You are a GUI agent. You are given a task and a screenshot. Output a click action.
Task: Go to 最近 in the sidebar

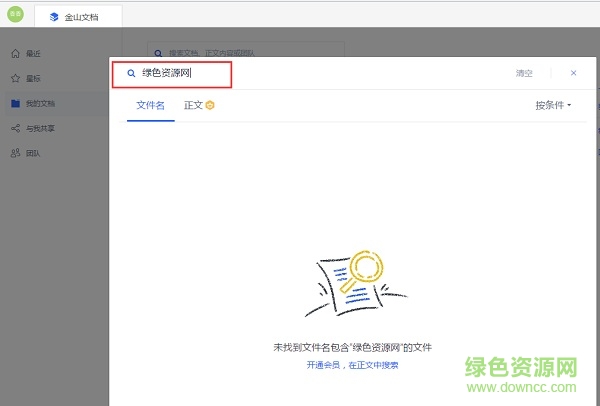[x=34, y=53]
